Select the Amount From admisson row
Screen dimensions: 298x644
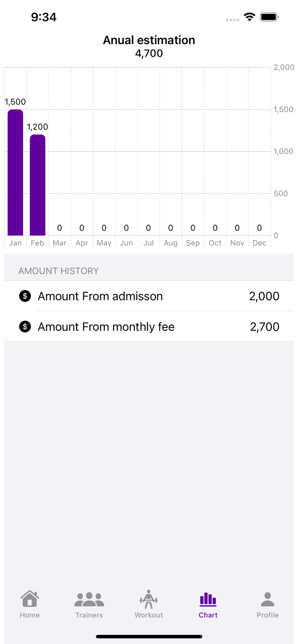point(149,296)
